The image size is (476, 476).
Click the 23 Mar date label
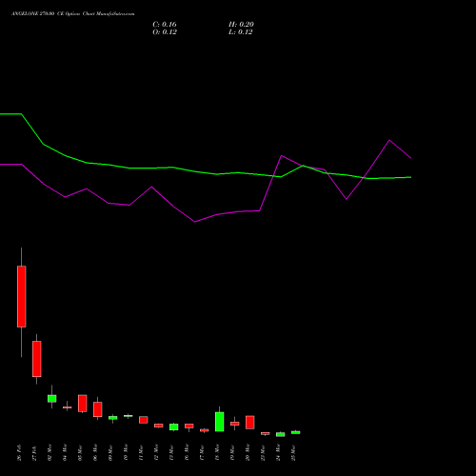click(263, 453)
